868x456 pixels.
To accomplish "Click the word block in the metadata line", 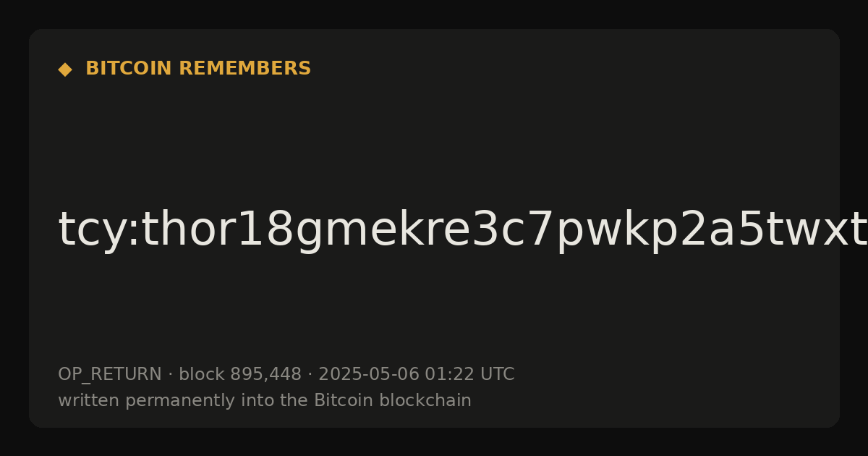I will (x=202, y=374).
